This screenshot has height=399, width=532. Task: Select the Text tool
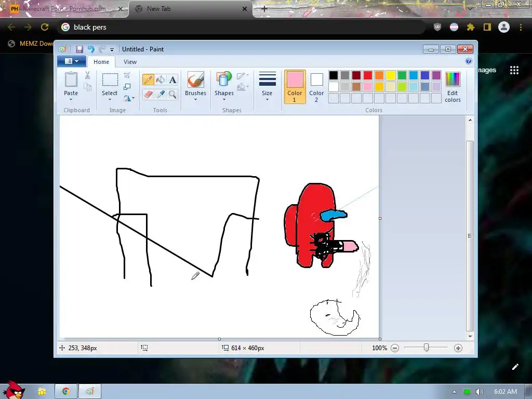(172, 79)
